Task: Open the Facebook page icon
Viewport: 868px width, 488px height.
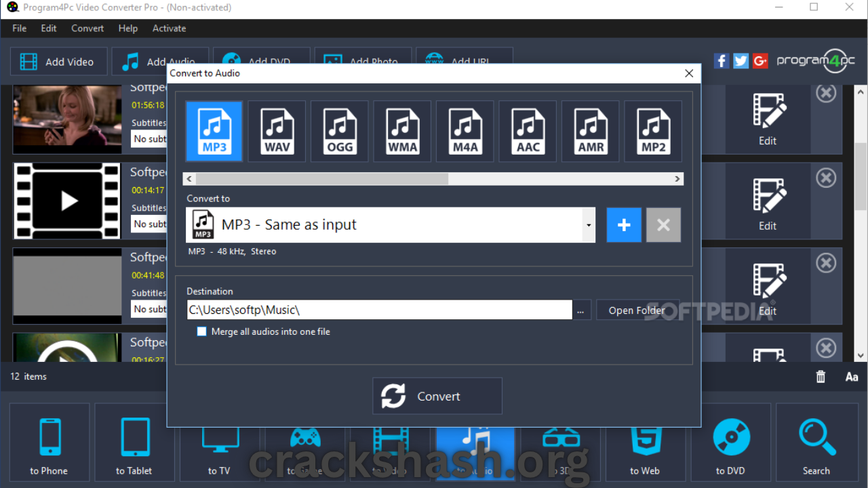Action: pos(722,61)
